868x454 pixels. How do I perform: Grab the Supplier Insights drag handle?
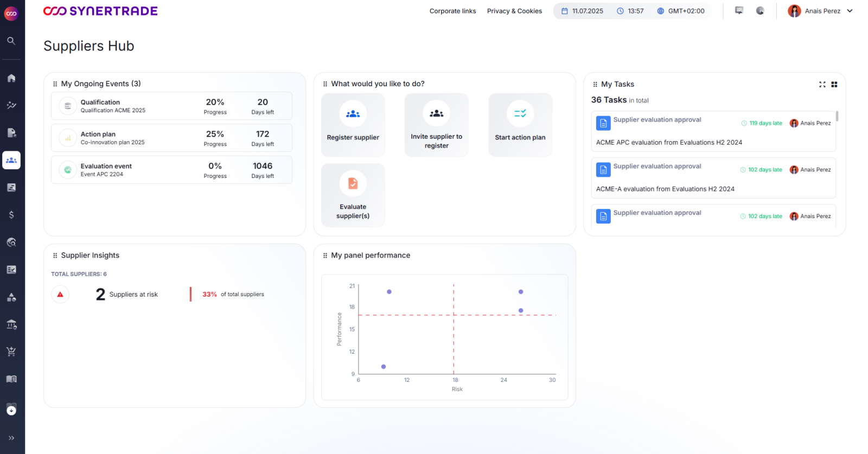pos(55,255)
